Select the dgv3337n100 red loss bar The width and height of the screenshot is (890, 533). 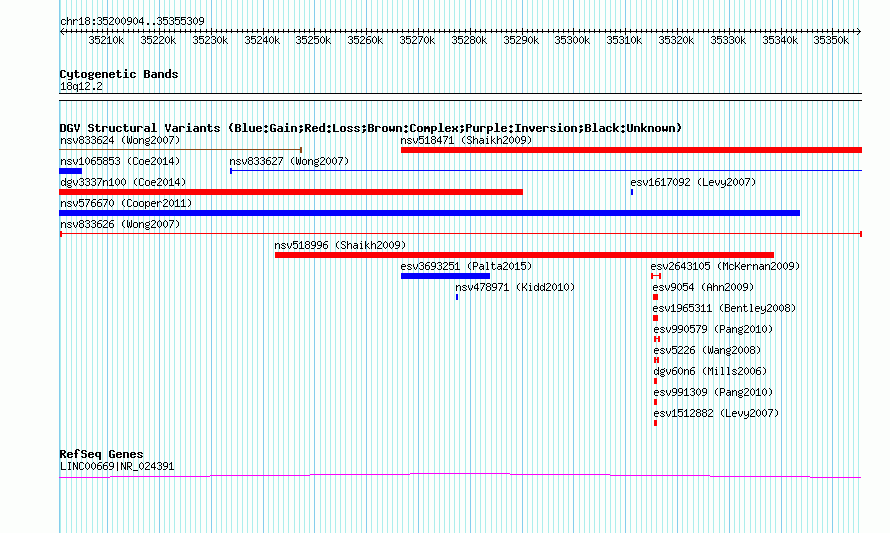pos(291,192)
